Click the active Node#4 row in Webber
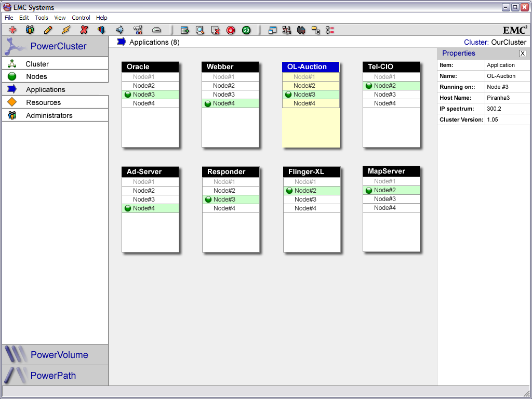The width and height of the screenshot is (532, 399). tap(230, 103)
